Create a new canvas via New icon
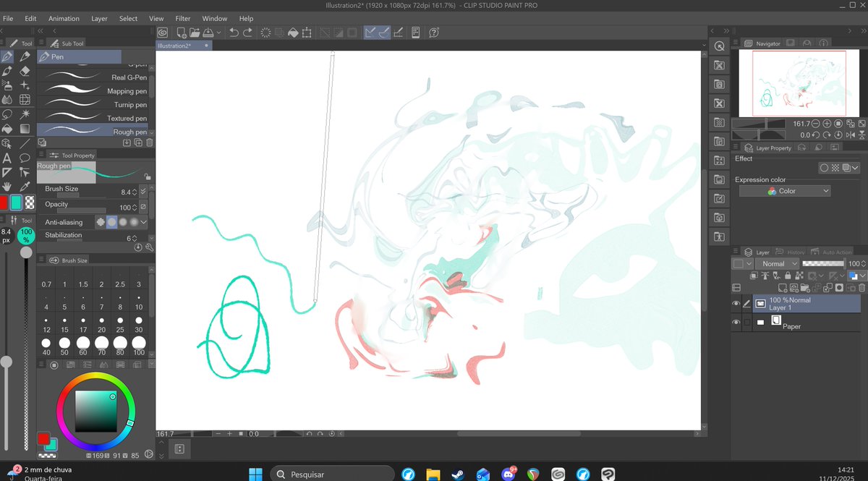Screen dimensions: 868x481 point(181,33)
